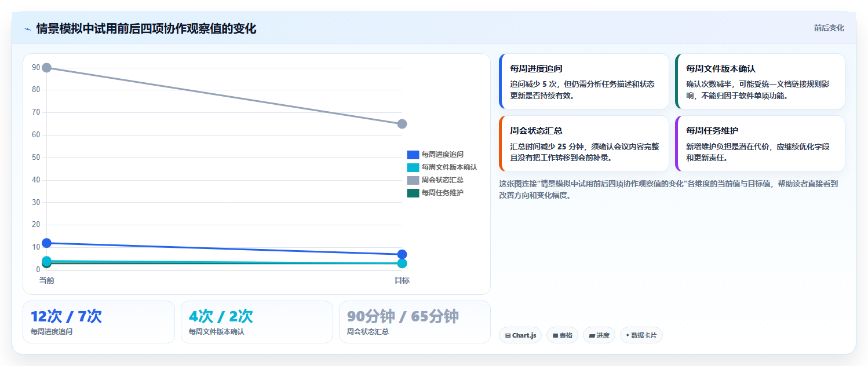Click the 数据卡片 tag chip
The width and height of the screenshot is (868, 366).
click(x=641, y=335)
